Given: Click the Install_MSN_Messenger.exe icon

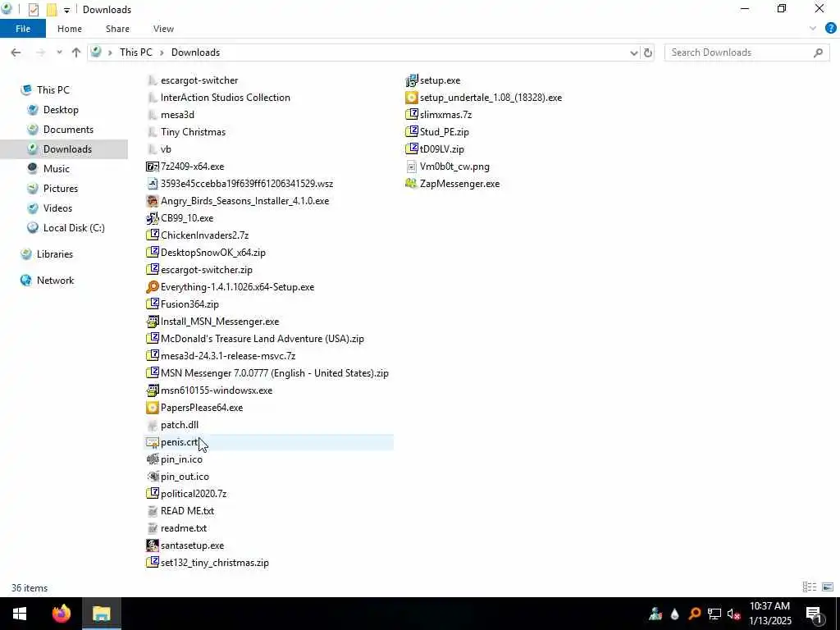Looking at the screenshot, I should click(153, 322).
